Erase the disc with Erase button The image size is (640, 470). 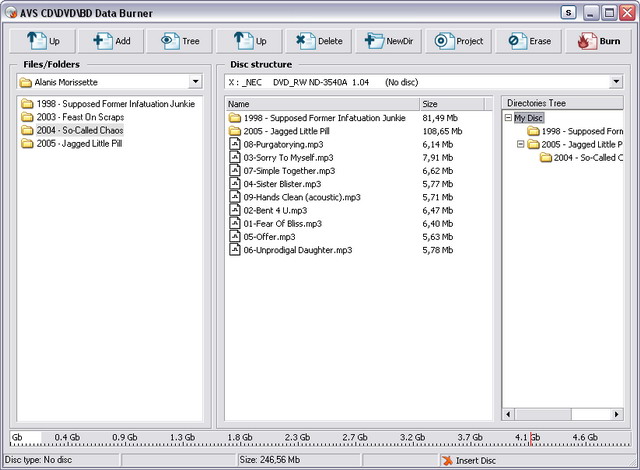pyautogui.click(x=529, y=41)
